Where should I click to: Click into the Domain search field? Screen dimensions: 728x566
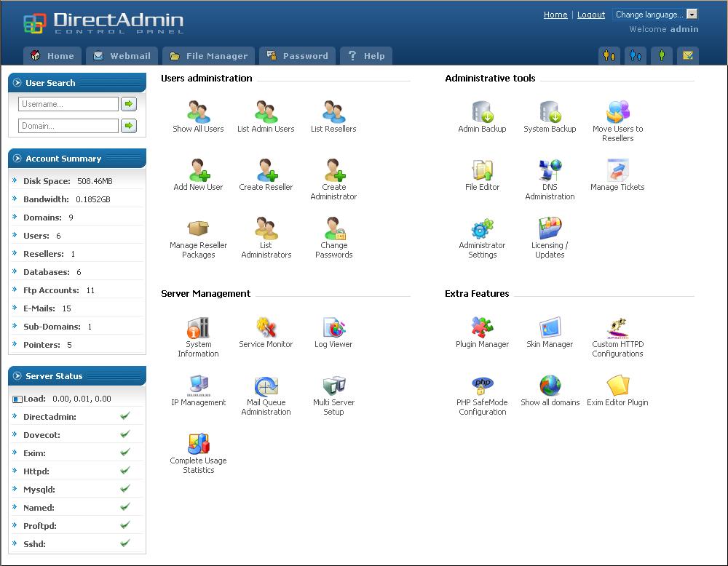pyautogui.click(x=68, y=126)
